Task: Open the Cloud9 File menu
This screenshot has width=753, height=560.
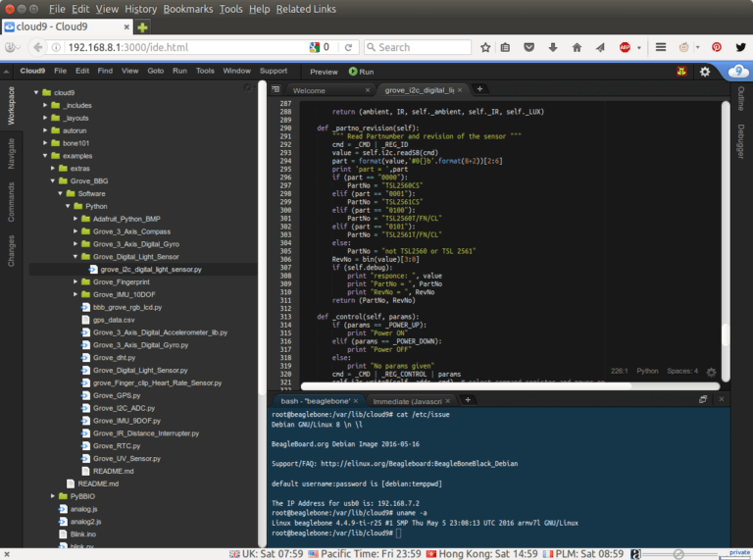Action: pyautogui.click(x=60, y=71)
